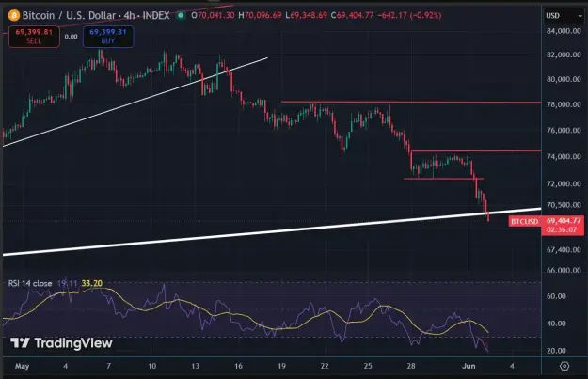The width and height of the screenshot is (588, 379).
Task: Click the current price 69,404.77 label on axis
Action: (564, 221)
